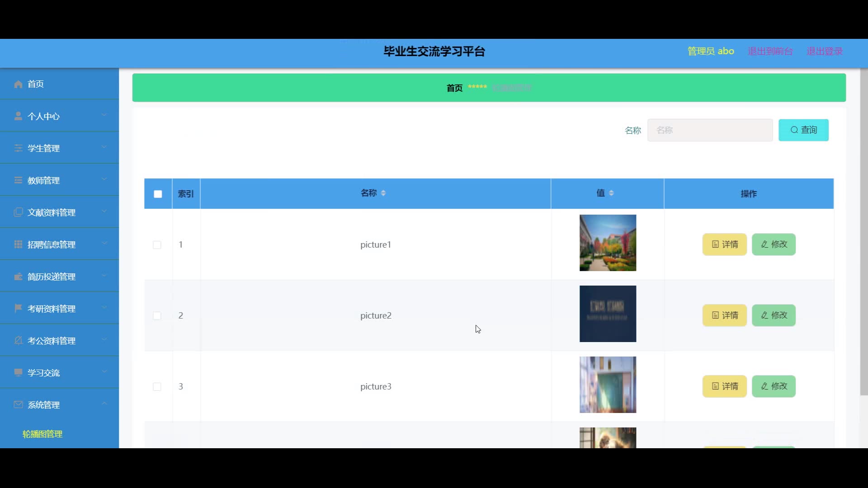Click the person icon for 个人中心
Image resolution: width=868 pixels, height=488 pixels.
18,116
